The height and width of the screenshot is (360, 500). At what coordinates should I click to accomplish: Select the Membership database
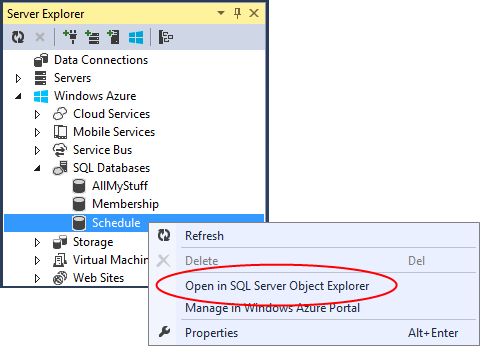[125, 204]
